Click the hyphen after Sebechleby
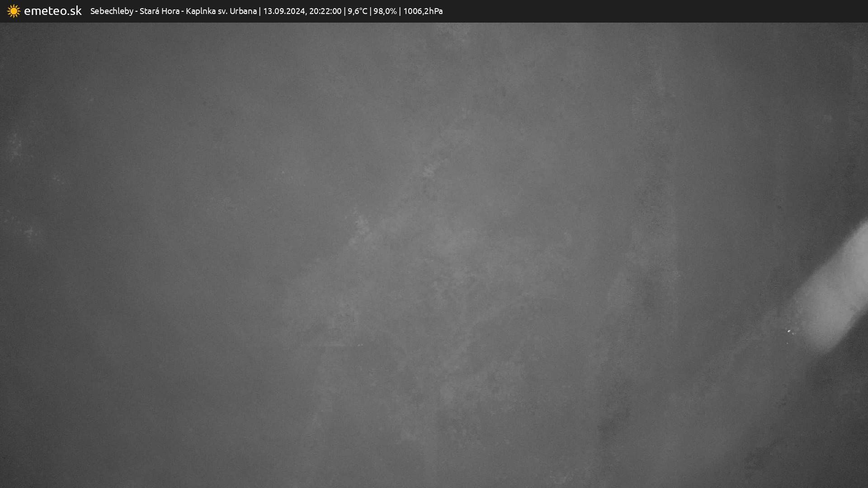The height and width of the screenshot is (488, 868). coord(137,11)
